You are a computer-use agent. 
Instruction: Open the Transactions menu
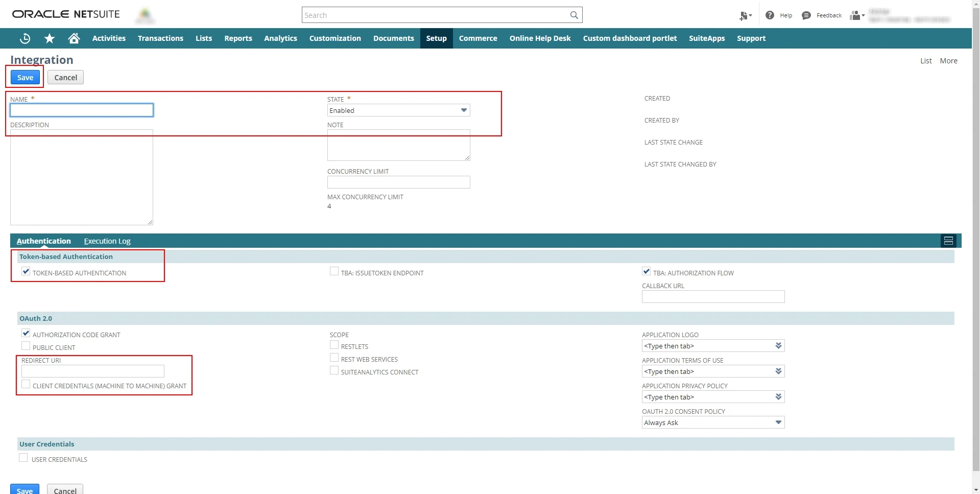pos(160,38)
